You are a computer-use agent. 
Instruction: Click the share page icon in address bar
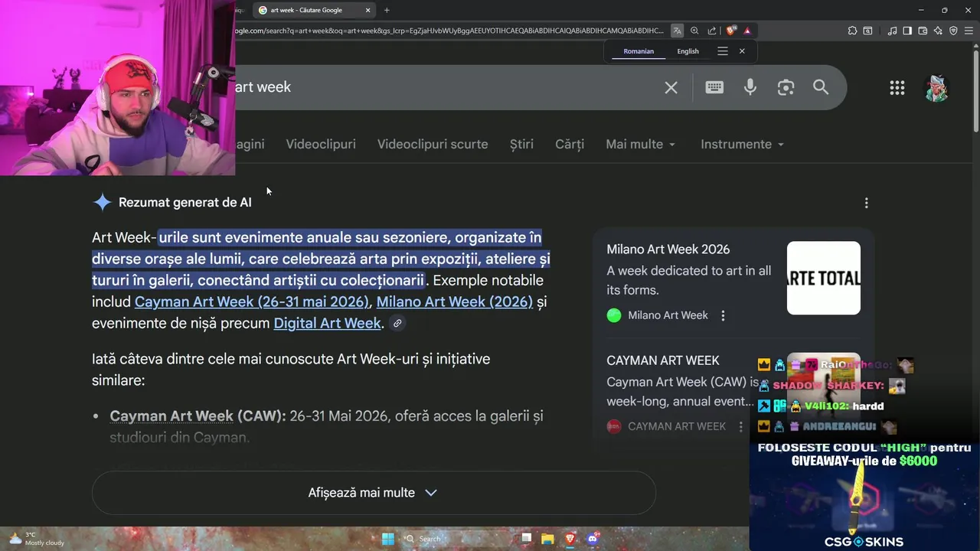pos(712,31)
